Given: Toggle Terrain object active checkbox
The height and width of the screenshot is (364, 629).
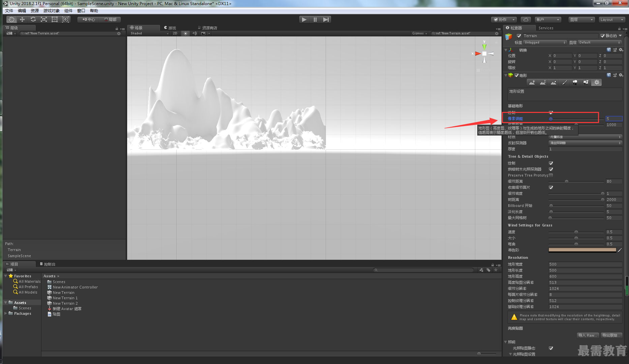Looking at the screenshot, I should click(x=519, y=36).
